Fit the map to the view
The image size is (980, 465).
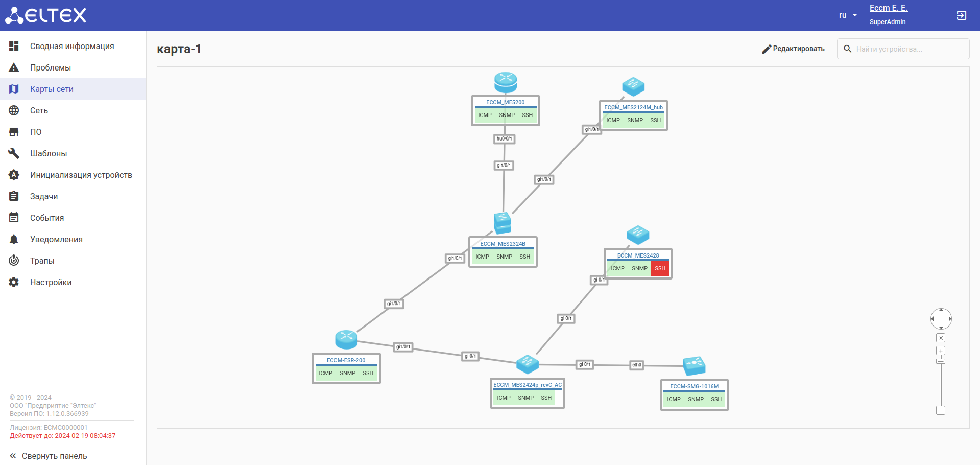pos(941,338)
